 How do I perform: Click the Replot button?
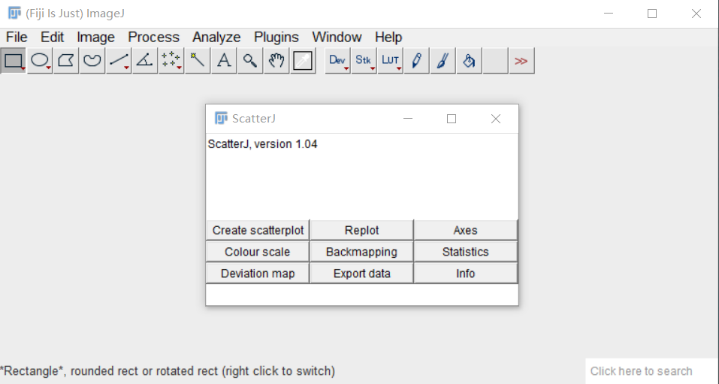tap(362, 230)
